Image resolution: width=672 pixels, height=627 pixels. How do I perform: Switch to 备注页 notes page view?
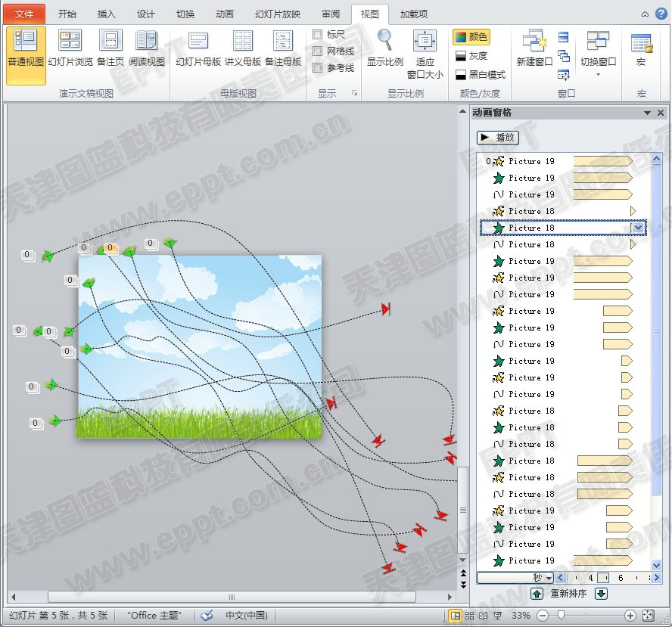110,48
